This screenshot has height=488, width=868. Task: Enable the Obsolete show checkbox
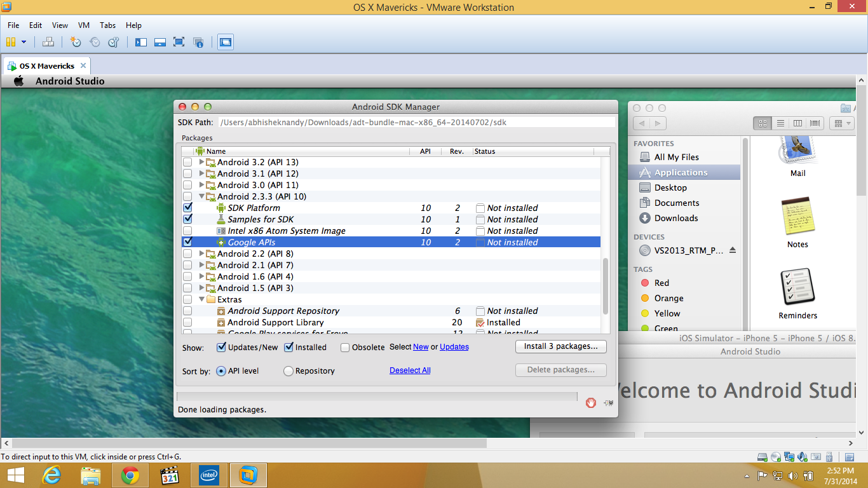(345, 348)
